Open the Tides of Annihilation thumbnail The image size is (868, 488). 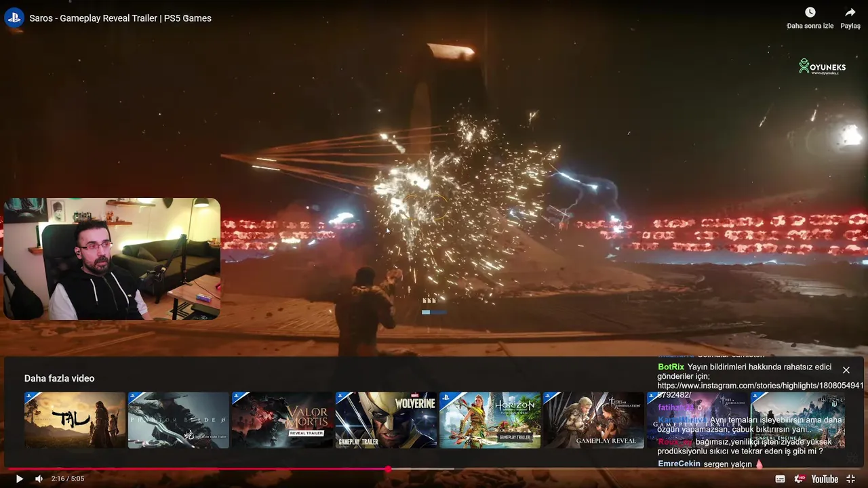593,420
